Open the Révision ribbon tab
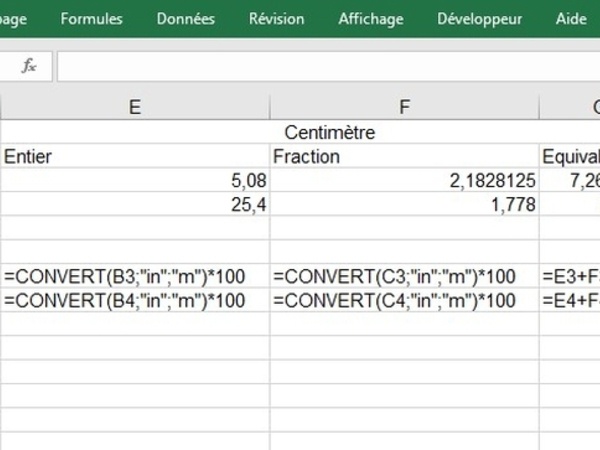 [x=276, y=19]
